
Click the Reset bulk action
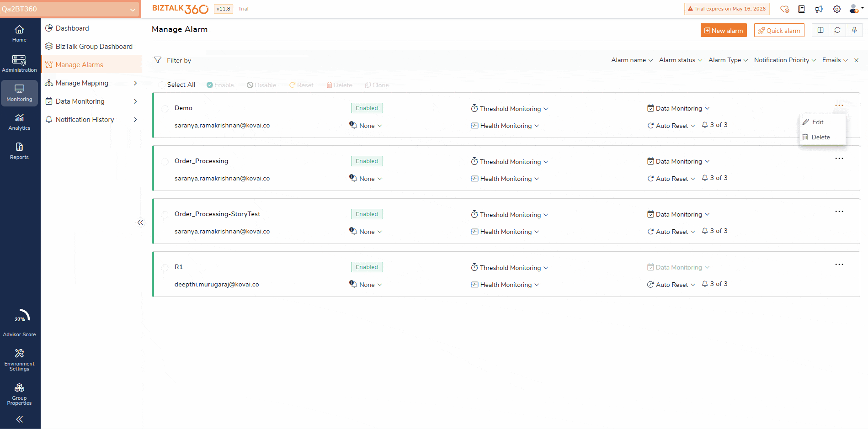point(301,85)
